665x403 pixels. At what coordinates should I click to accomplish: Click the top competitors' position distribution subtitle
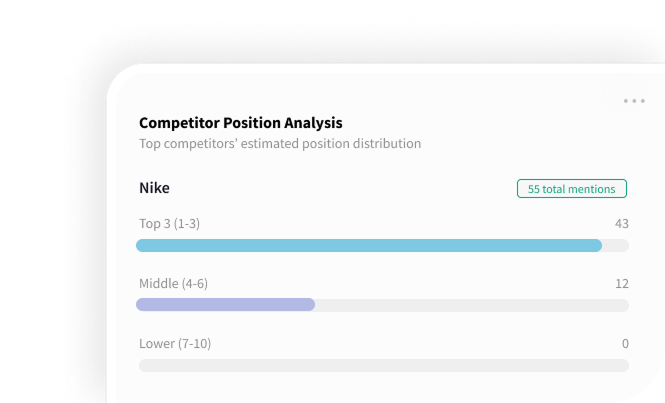click(279, 144)
